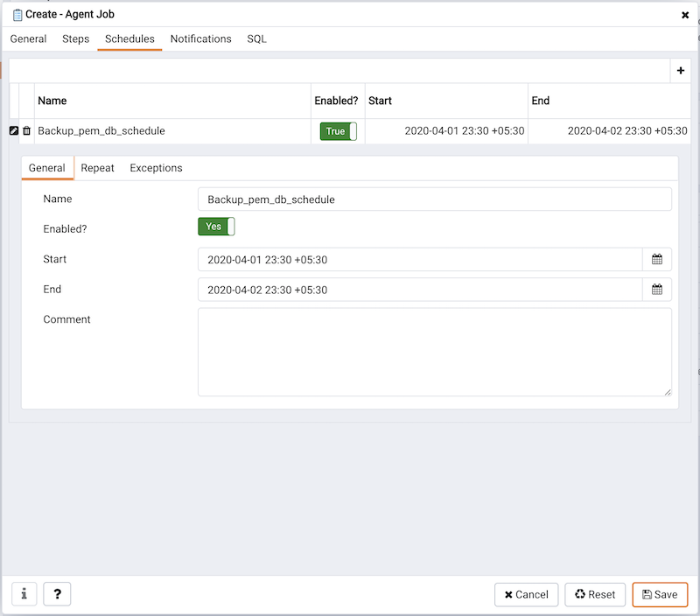Click the Name column header
This screenshot has width=700, height=616.
click(x=172, y=101)
